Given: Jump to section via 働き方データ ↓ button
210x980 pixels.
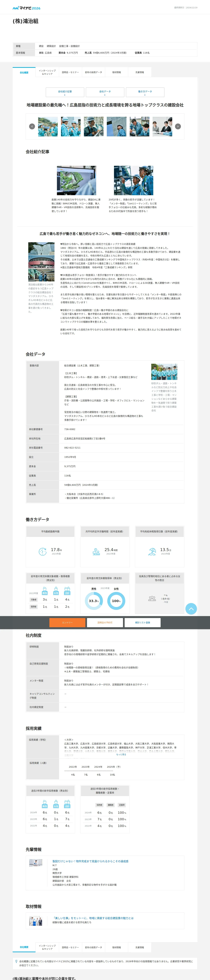Looking at the screenshot, I should point(145,92).
